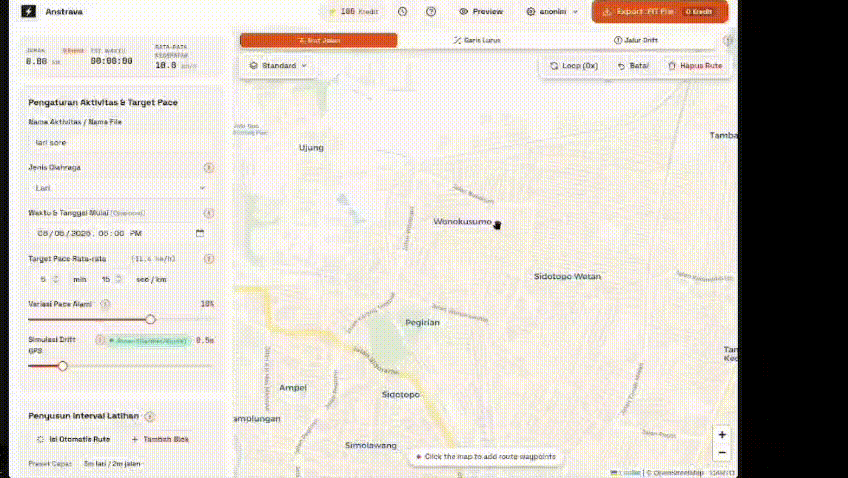848x478 pixels.
Task: Click the Hapus Rute button
Action: click(695, 65)
